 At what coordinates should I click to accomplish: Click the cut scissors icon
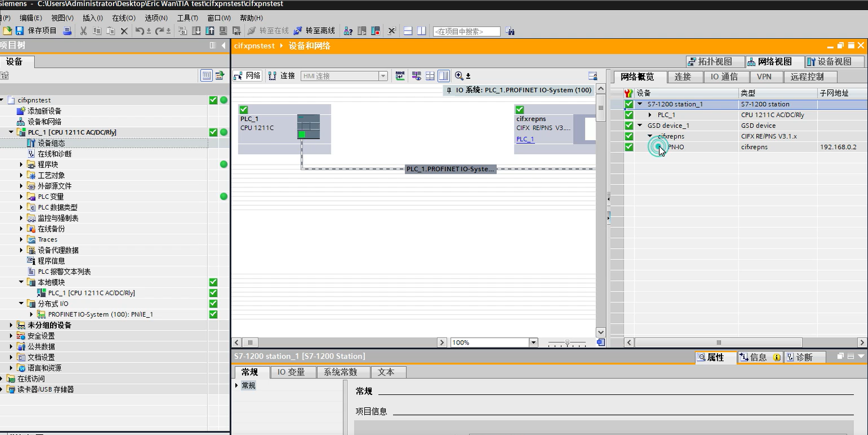(84, 31)
